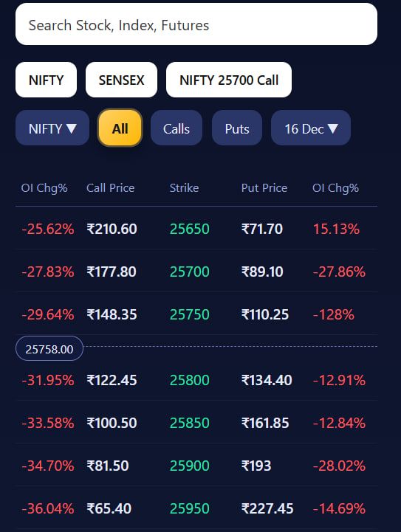Click the arrow beside 16 Dec
The image size is (401, 532).
click(333, 128)
